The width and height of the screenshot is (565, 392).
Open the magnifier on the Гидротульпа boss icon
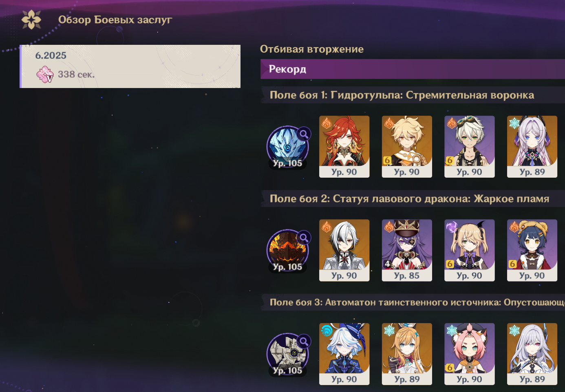(x=304, y=134)
